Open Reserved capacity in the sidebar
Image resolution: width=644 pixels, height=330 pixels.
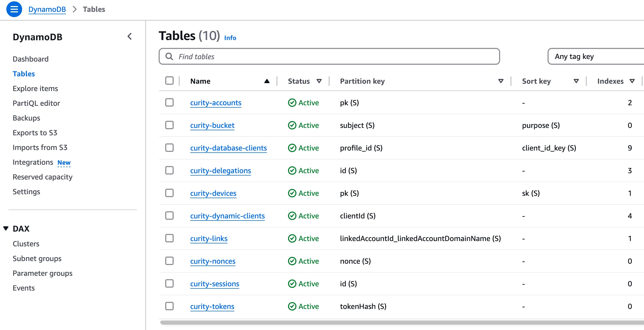point(42,177)
